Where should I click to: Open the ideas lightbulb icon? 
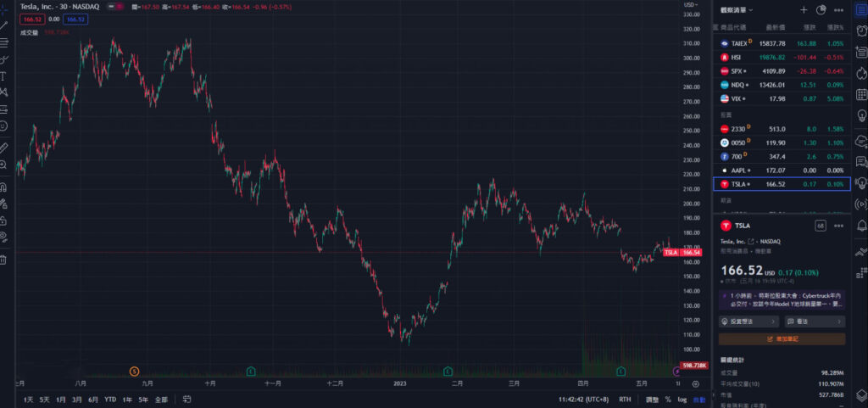tap(861, 115)
